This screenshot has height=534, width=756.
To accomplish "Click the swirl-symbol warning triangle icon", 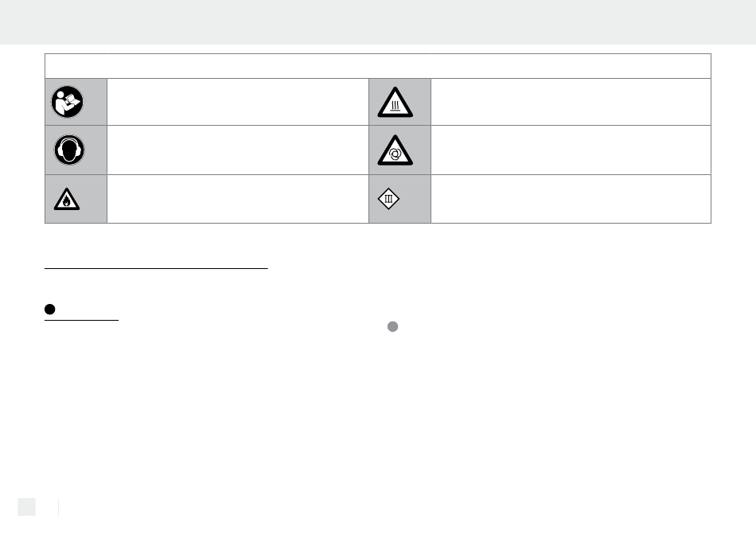I will 395,150.
